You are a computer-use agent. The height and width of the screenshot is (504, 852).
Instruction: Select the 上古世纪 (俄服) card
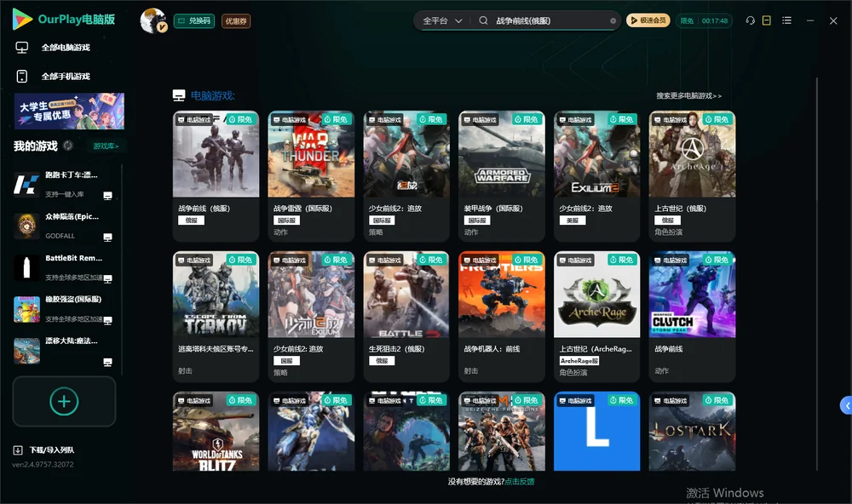tap(692, 176)
